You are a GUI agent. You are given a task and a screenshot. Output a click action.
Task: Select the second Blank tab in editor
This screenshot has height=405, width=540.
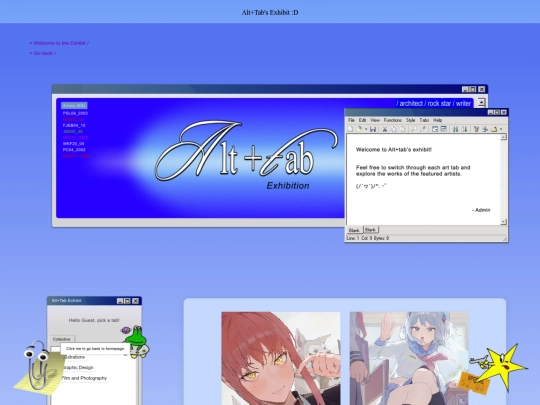click(371, 229)
